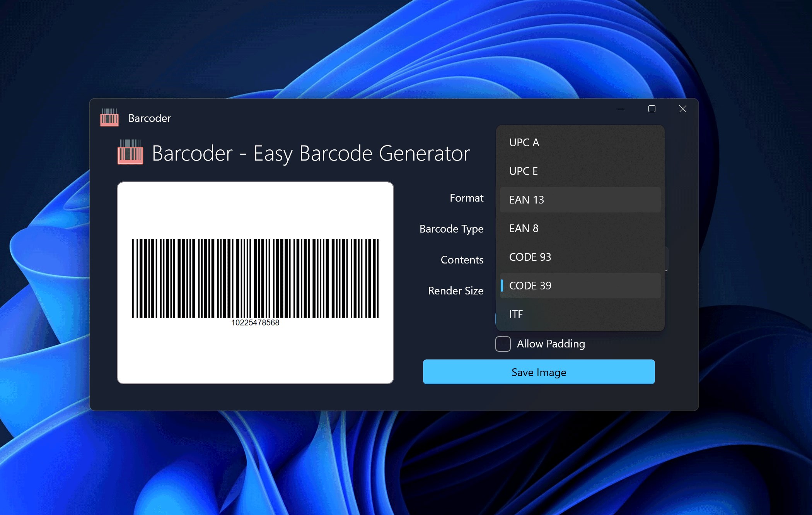This screenshot has height=515, width=812.
Task: Click the 10225478568 number under barcode
Action: (x=255, y=323)
